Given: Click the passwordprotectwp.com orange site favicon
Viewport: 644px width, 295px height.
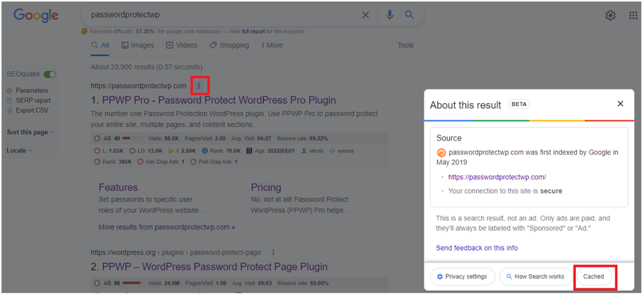Looking at the screenshot, I should click(441, 152).
